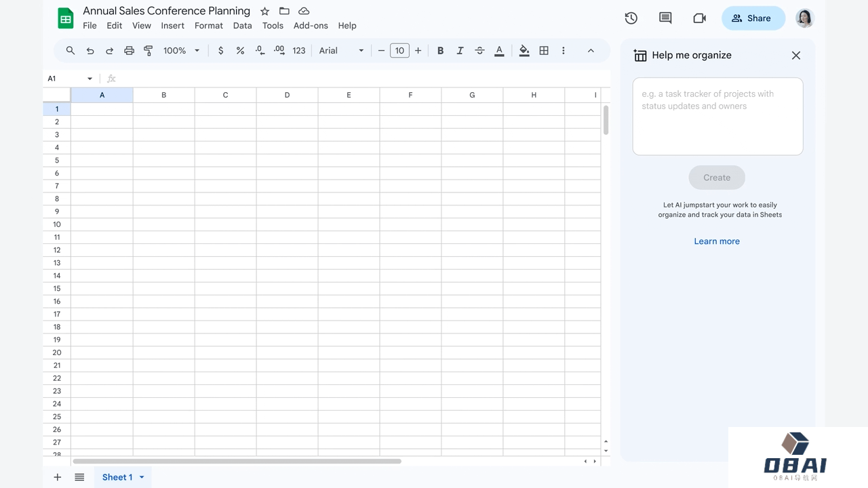Viewport: 868px width, 488px height.
Task: Click the borders grid icon
Action: click(544, 51)
